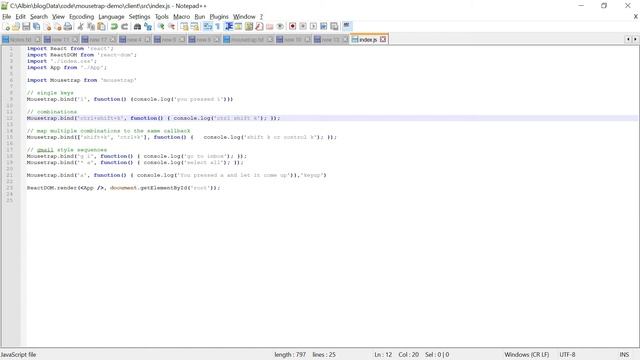Click the Close All toolbar icon
640x360 pixels.
(x=58, y=27)
